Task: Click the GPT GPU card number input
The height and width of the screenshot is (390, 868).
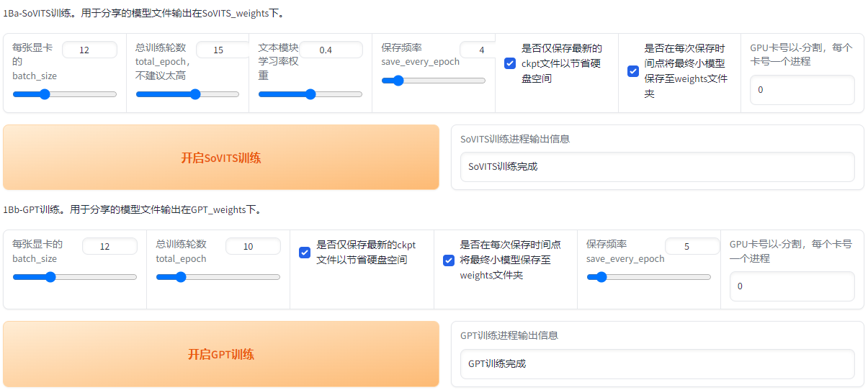Action: pyautogui.click(x=792, y=286)
